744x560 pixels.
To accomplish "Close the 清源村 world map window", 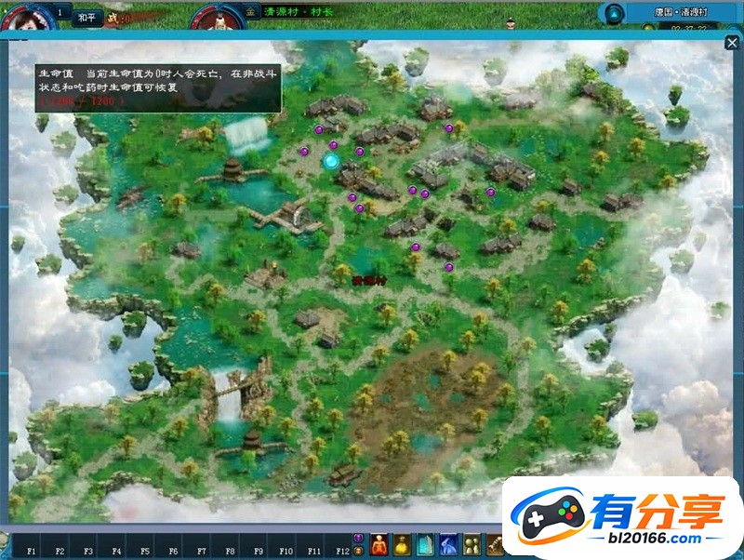I will point(732,43).
